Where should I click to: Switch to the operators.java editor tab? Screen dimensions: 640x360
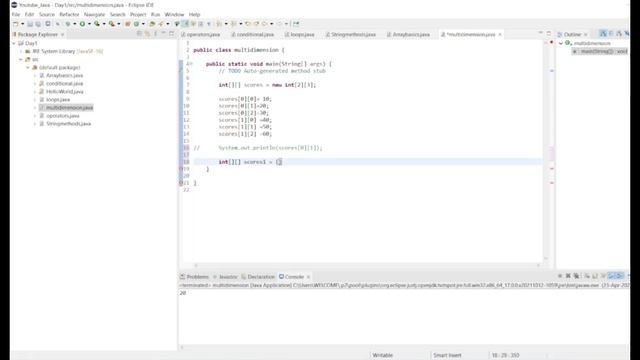[201, 35]
